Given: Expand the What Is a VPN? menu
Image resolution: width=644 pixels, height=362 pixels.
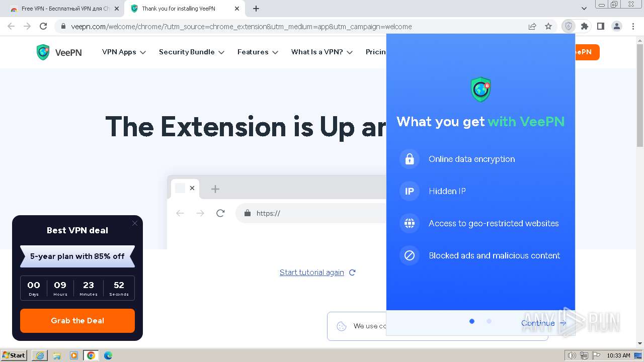Looking at the screenshot, I should click(x=322, y=52).
